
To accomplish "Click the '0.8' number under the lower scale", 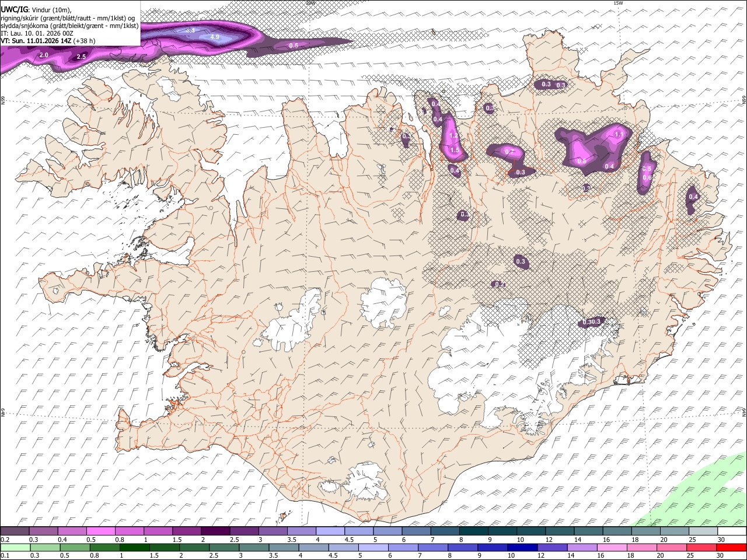I will (95, 555).
